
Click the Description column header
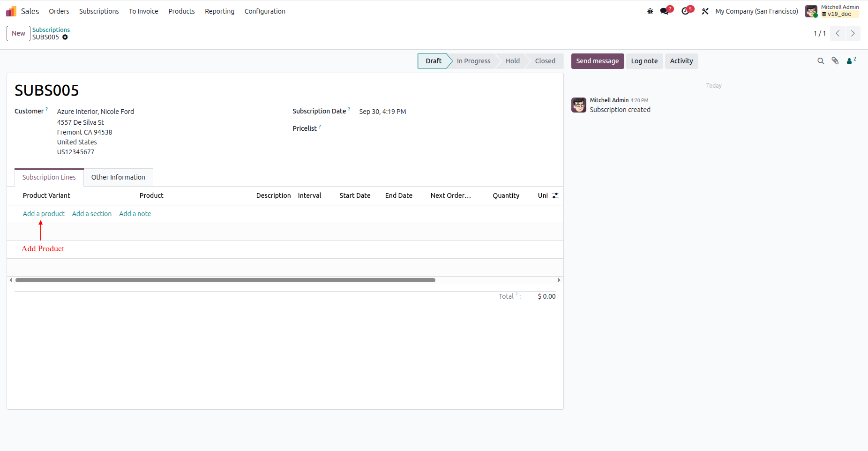coord(274,195)
